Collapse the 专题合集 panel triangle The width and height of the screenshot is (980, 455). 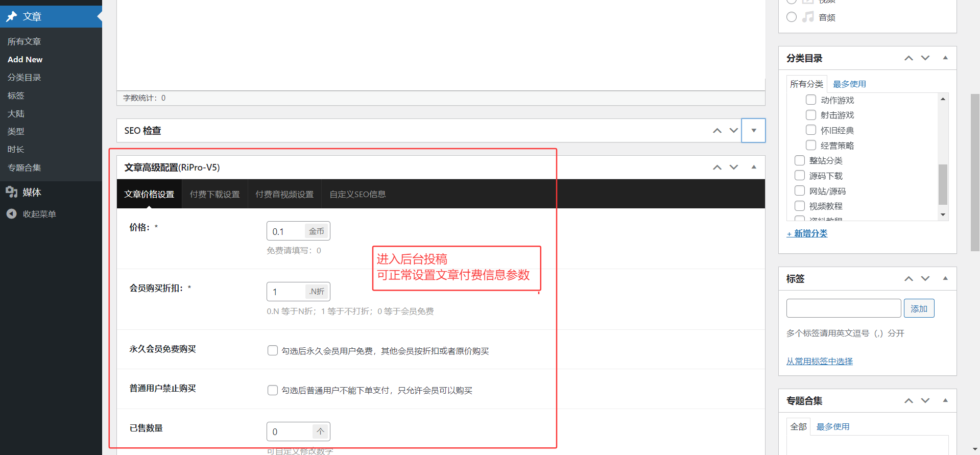[x=945, y=401]
